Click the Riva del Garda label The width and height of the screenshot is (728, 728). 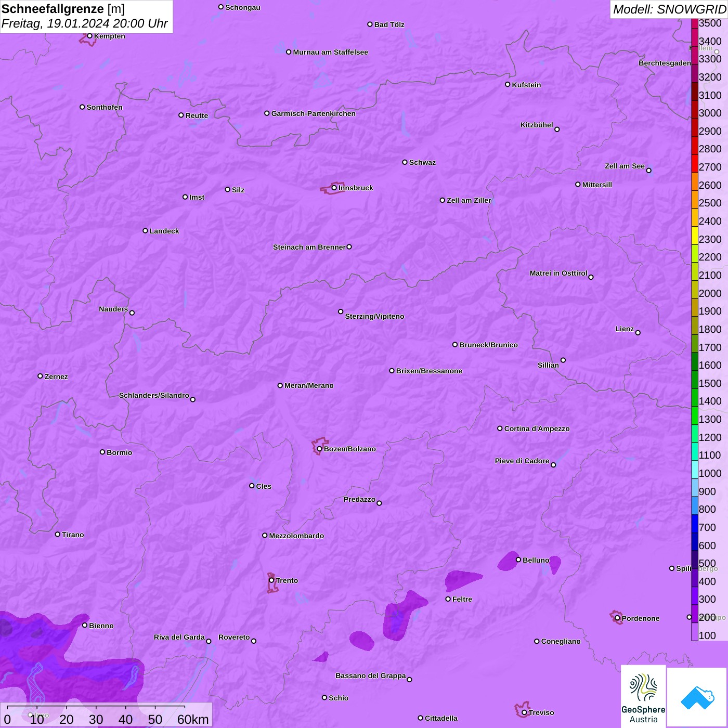pyautogui.click(x=179, y=637)
